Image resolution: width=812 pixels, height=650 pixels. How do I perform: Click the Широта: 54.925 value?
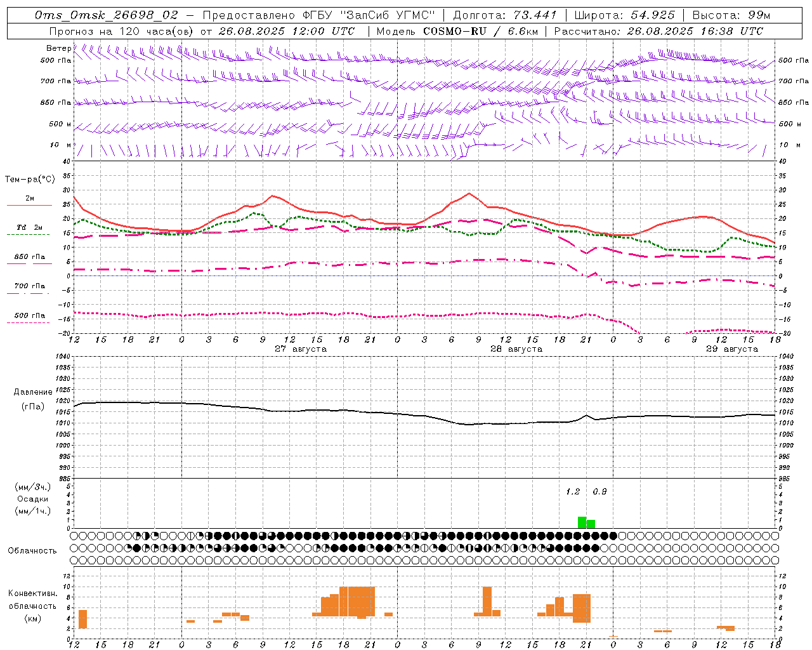625,15
